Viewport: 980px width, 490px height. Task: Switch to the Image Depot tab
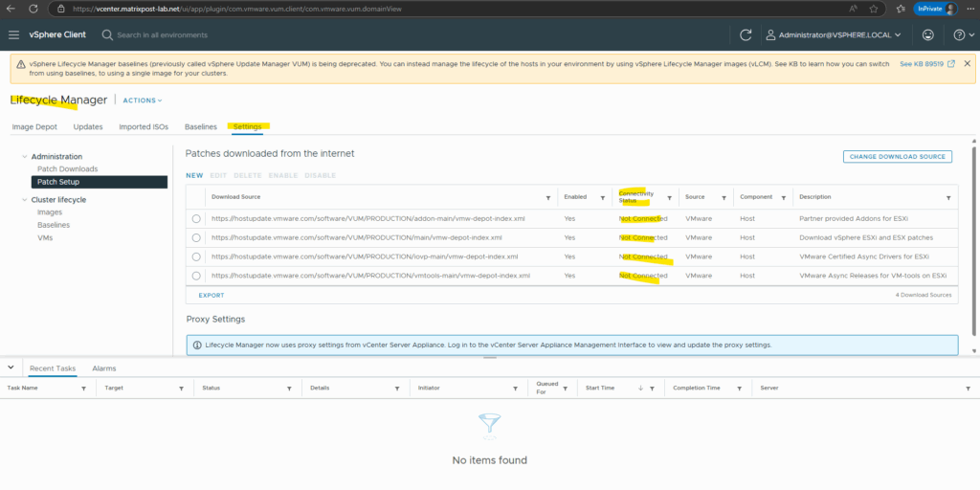(x=34, y=126)
